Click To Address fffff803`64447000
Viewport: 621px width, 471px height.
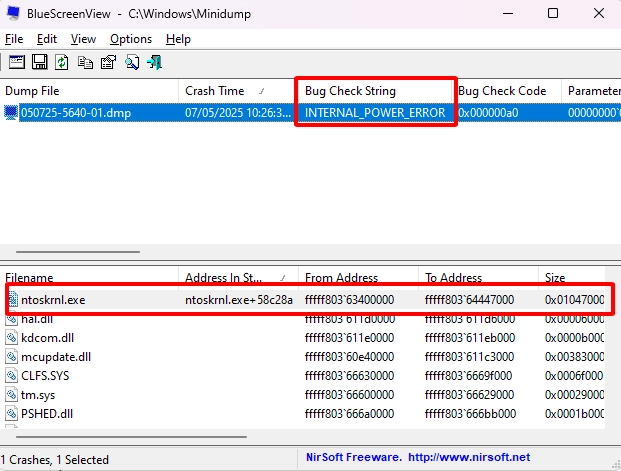(469, 300)
